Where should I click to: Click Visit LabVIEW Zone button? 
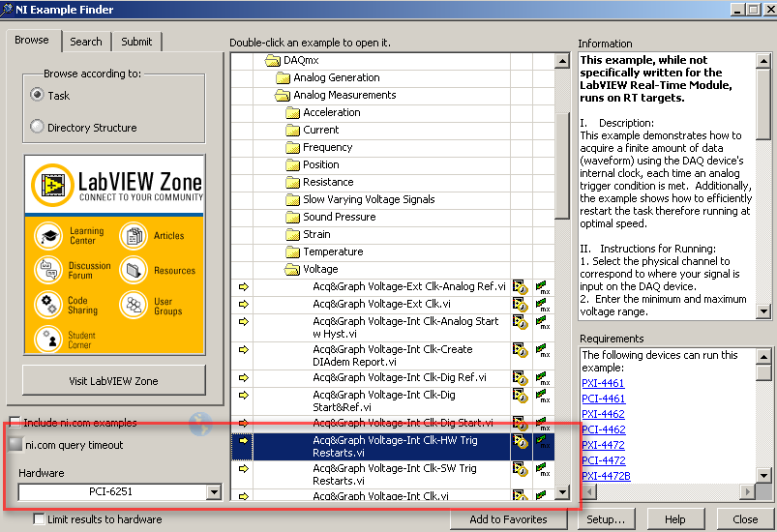tap(113, 381)
